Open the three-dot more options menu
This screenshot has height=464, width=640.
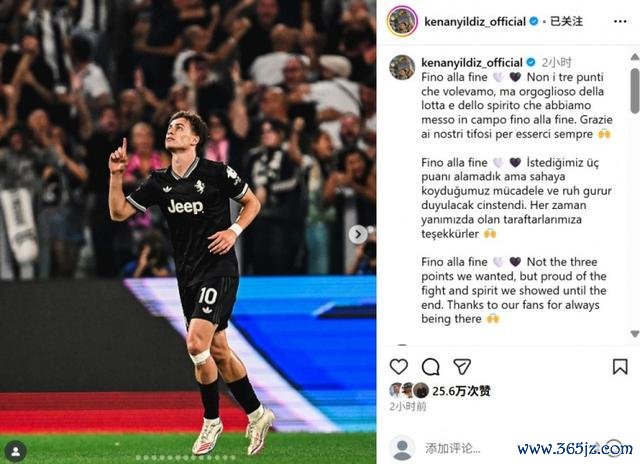(x=620, y=21)
